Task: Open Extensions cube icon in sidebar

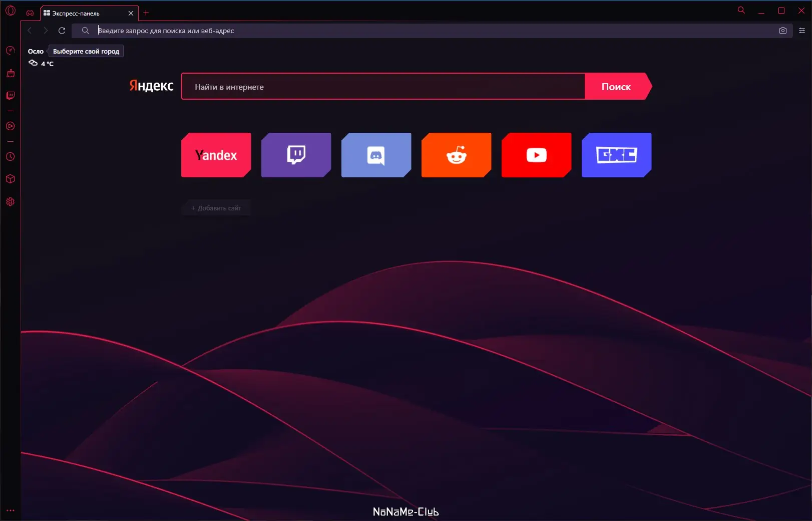Action: coord(11,179)
